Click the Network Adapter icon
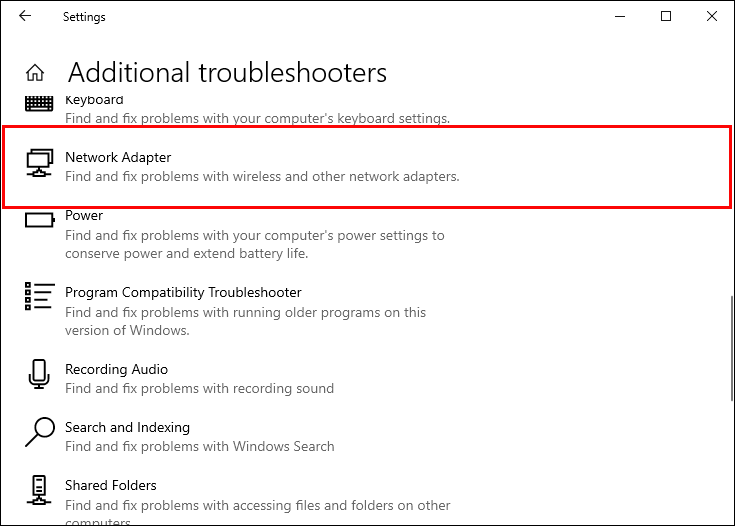Image resolution: width=735 pixels, height=526 pixels. pos(39,162)
